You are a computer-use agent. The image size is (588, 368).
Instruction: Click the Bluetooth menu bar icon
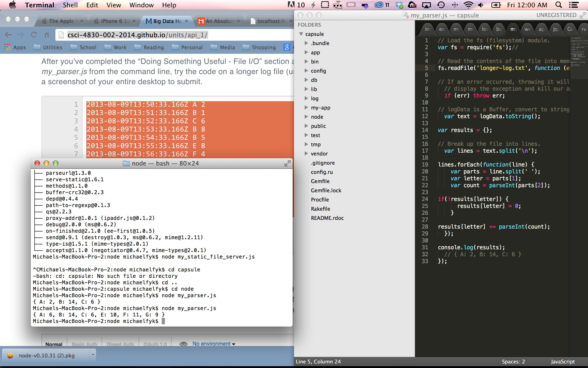[455, 5]
